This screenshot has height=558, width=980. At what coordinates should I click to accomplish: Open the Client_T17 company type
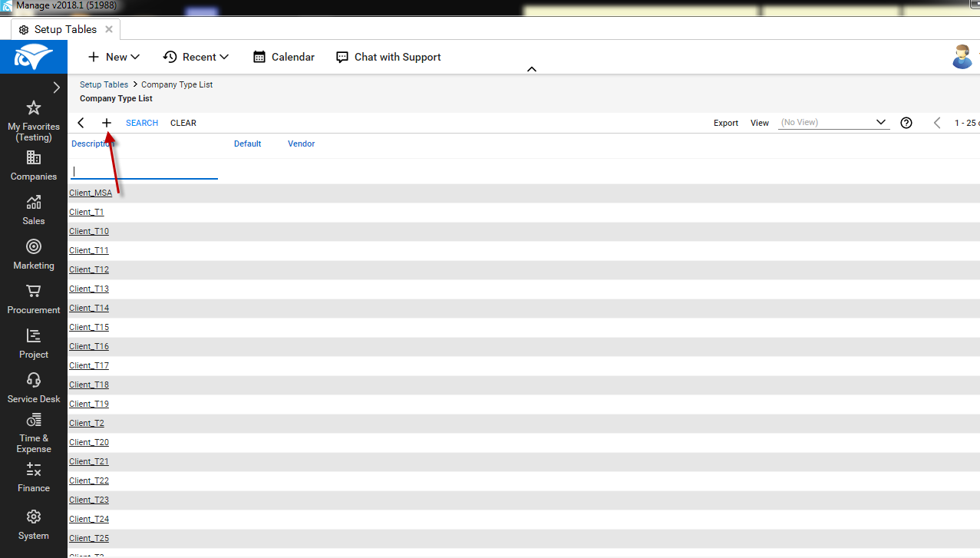tap(89, 365)
